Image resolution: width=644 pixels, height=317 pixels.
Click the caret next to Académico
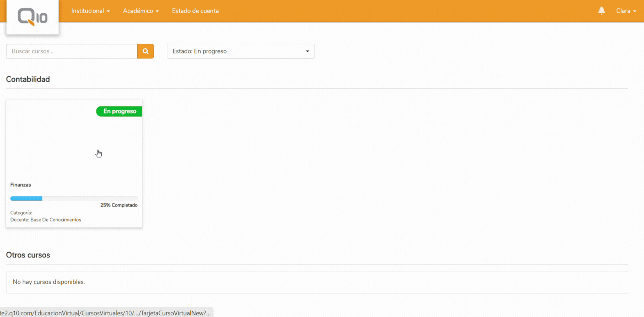[x=157, y=11]
